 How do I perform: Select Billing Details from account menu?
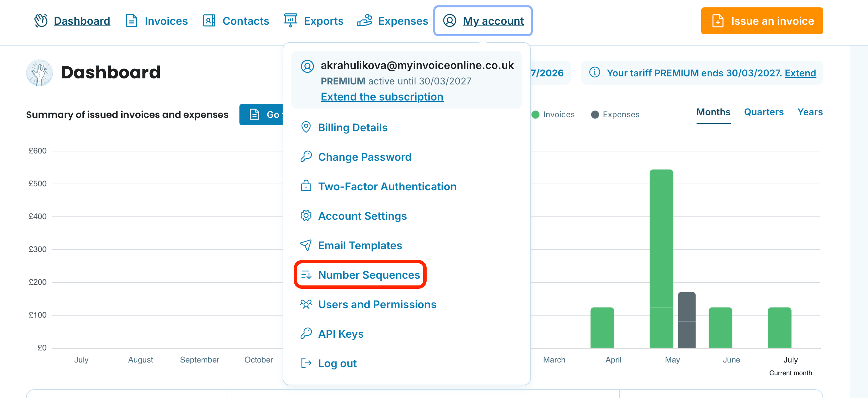tap(353, 127)
